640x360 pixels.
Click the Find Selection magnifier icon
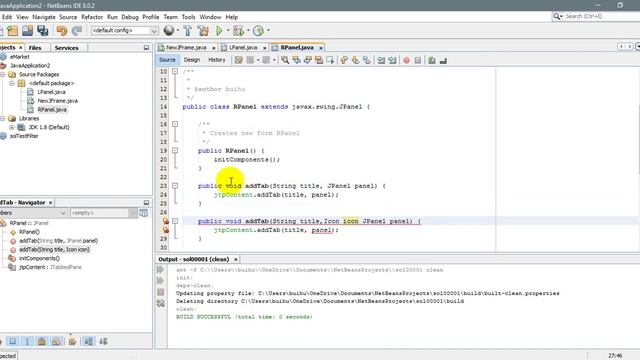tap(285, 60)
